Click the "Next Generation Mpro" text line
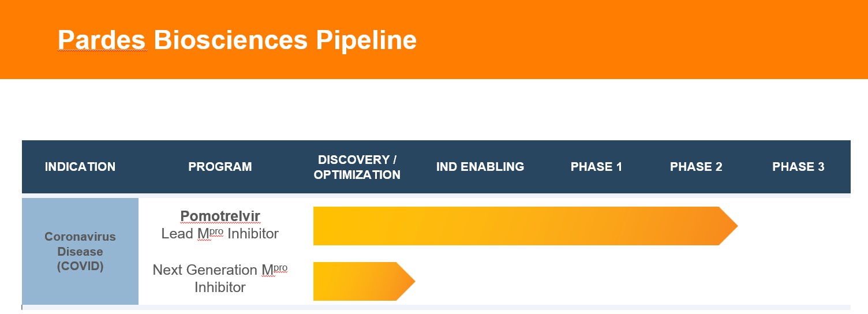This screenshot has width=868, height=314. 220,270
